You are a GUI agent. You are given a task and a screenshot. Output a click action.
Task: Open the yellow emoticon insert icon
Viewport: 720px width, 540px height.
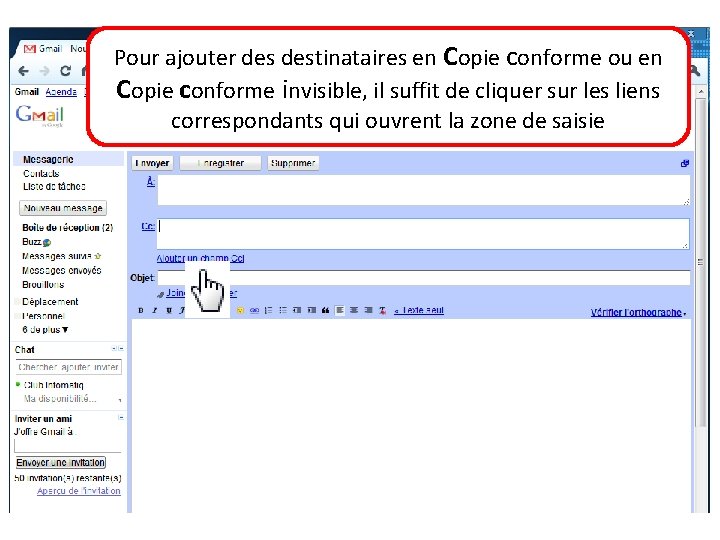(240, 310)
